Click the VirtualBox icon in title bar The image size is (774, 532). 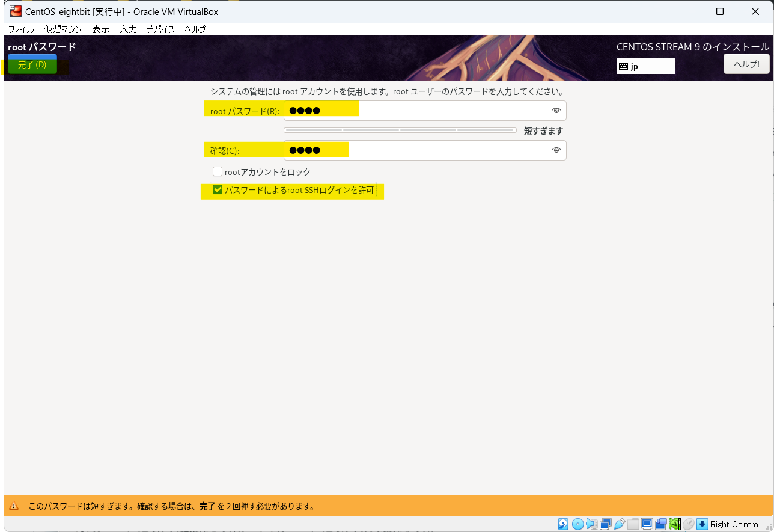pos(16,11)
